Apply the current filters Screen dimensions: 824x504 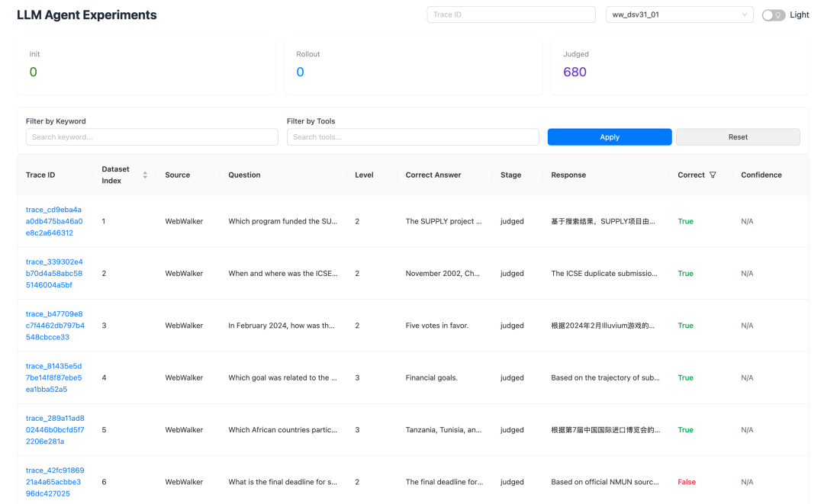point(610,137)
